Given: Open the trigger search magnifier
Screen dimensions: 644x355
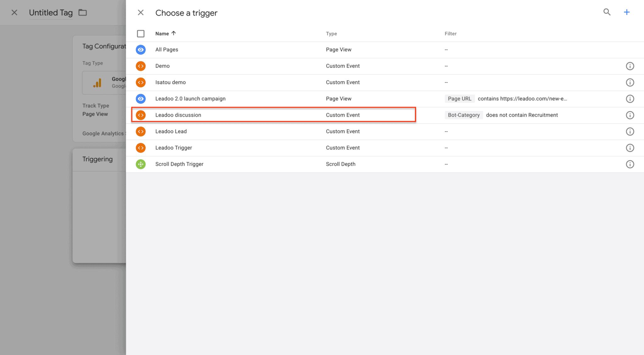Looking at the screenshot, I should click(607, 12).
